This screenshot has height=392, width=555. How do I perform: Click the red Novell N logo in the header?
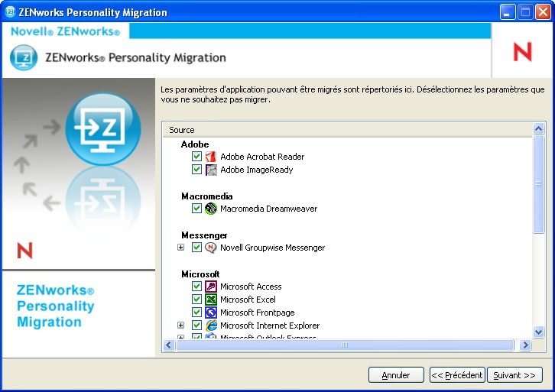(522, 52)
